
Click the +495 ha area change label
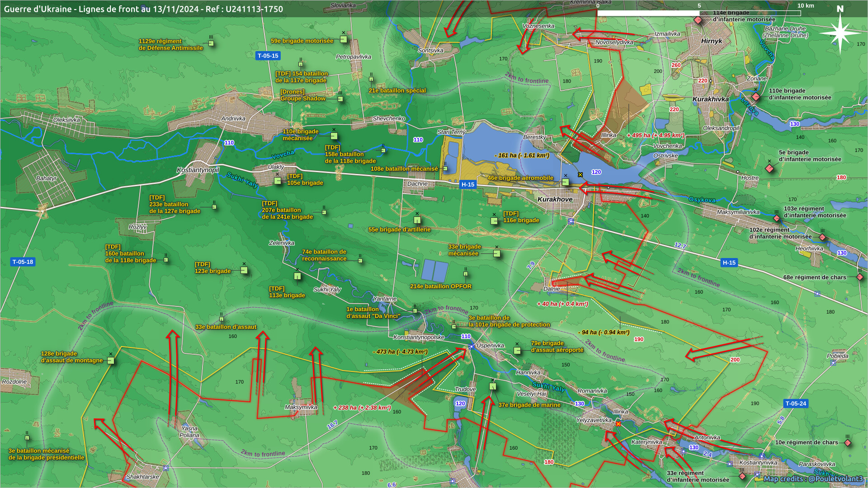click(x=656, y=135)
